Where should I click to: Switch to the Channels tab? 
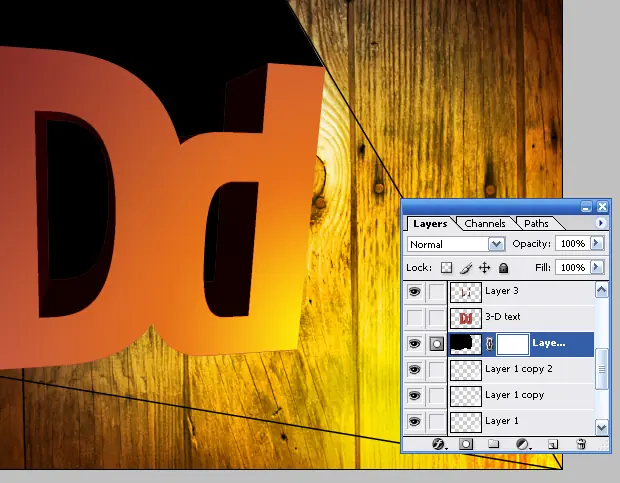pos(485,224)
